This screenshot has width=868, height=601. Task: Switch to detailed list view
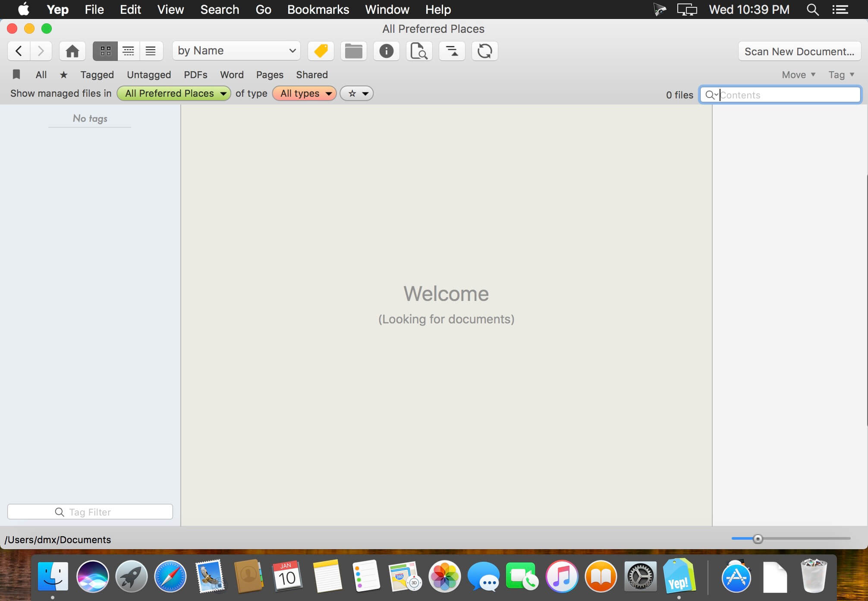128,51
